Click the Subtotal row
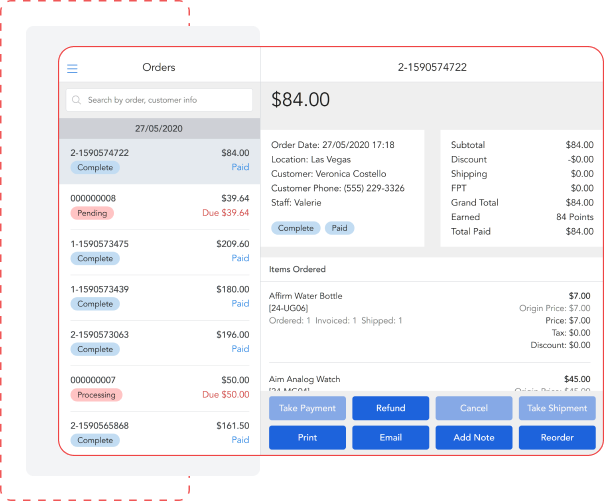Viewport: 604px width, 501px height. (522, 145)
